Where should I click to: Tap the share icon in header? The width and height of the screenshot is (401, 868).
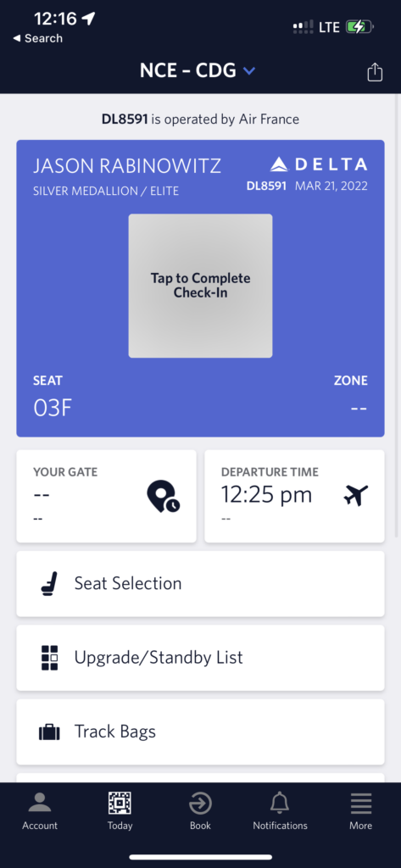pos(375,72)
